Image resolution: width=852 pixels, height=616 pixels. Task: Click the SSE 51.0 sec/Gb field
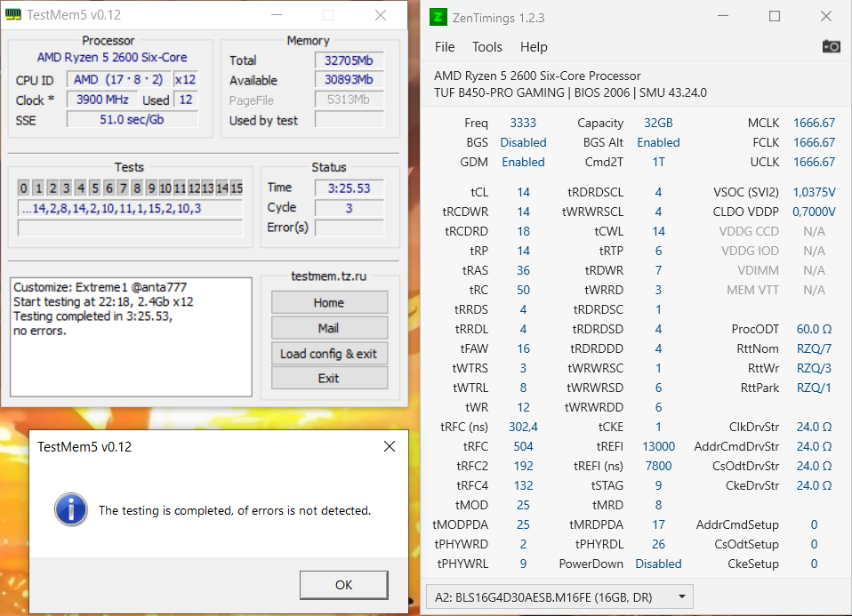(132, 119)
